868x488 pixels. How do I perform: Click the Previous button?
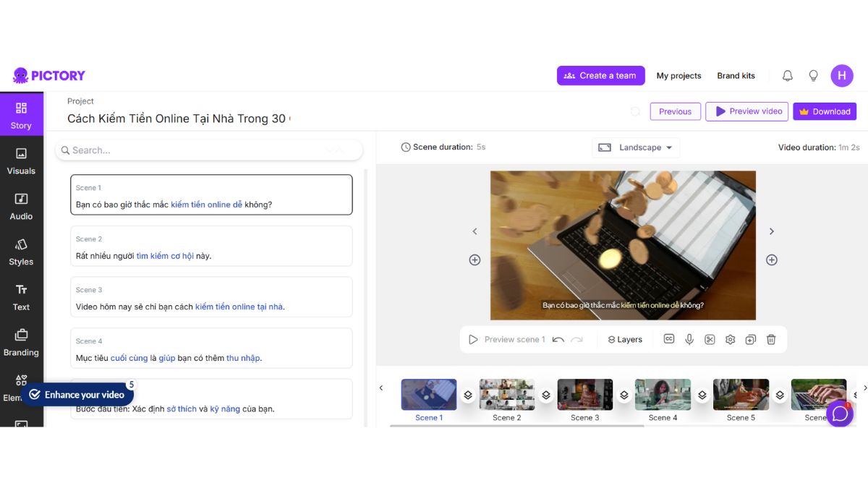coord(675,111)
